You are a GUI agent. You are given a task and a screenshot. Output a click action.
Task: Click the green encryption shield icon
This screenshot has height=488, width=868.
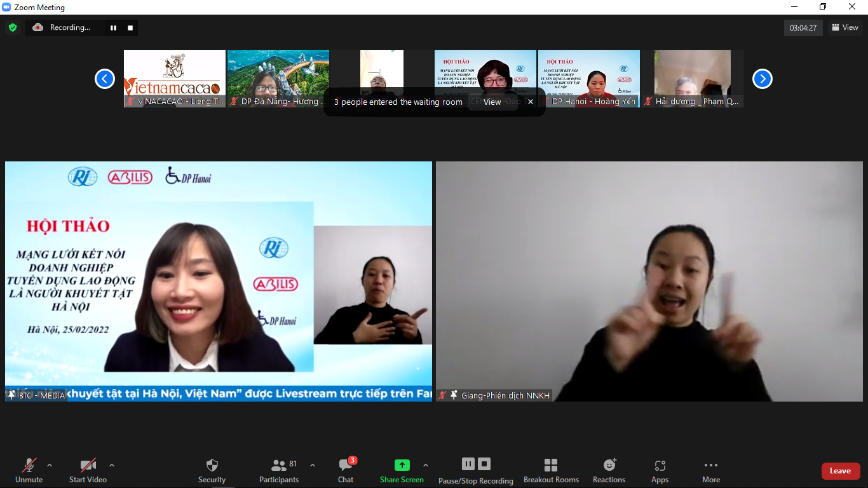[x=12, y=27]
